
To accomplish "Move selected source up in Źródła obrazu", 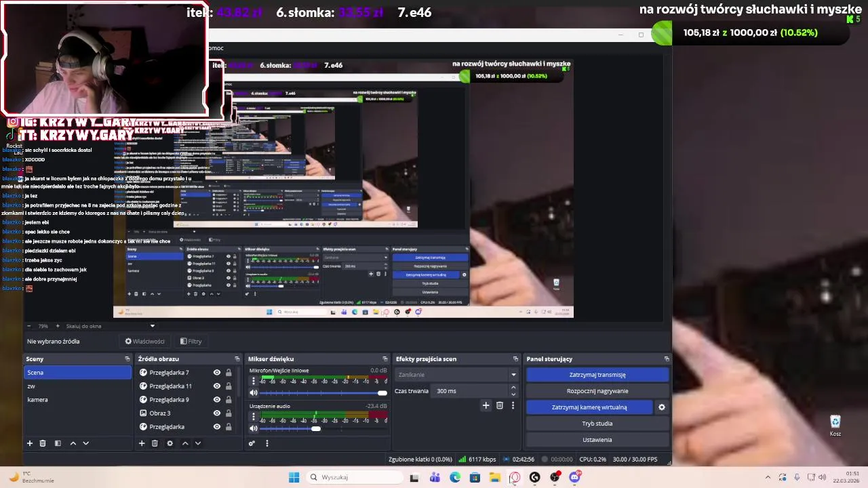I will coord(185,443).
